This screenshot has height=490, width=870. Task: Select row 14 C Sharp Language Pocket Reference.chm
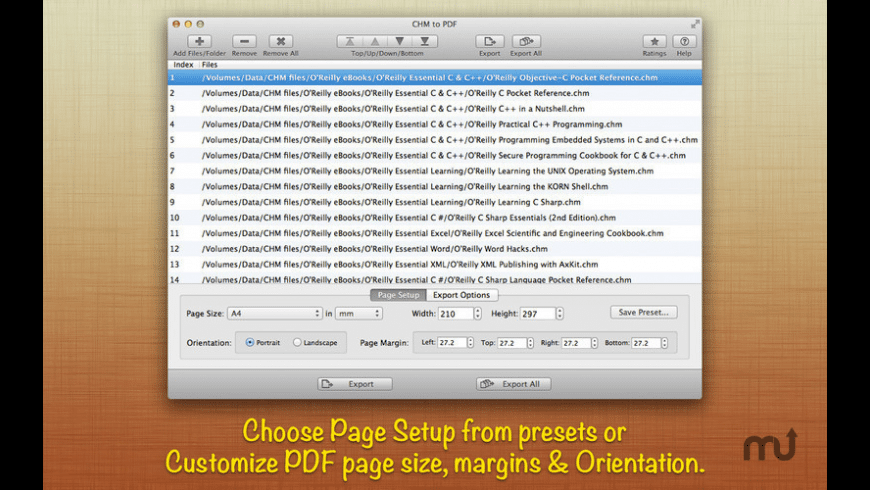434,279
